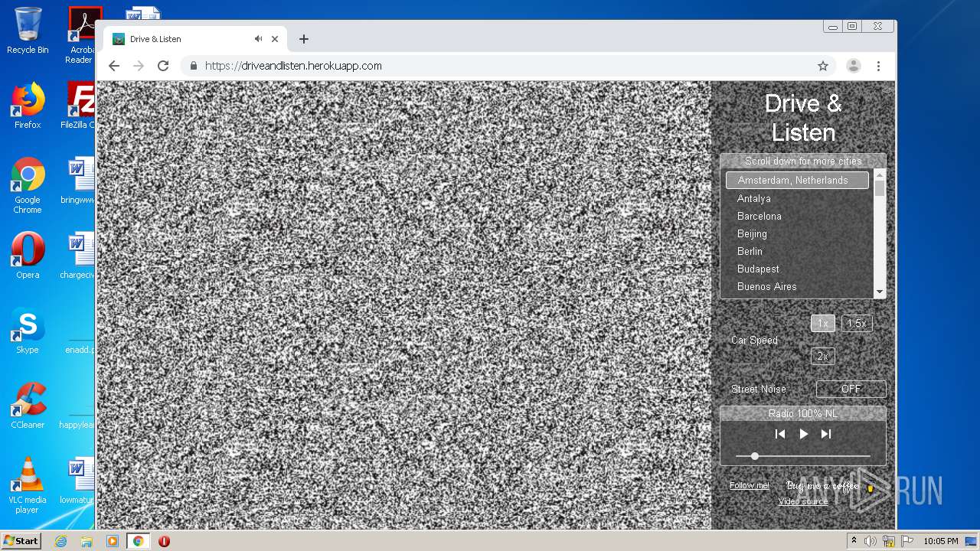Click the taskbar clock 10:05 PM
The width and height of the screenshot is (980, 551).
[941, 541]
